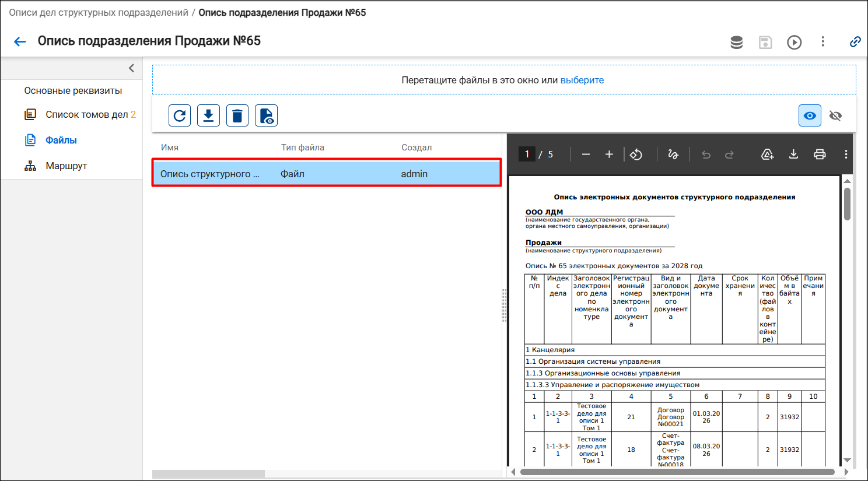
Task: Click the выберите link to choose files
Action: (582, 80)
